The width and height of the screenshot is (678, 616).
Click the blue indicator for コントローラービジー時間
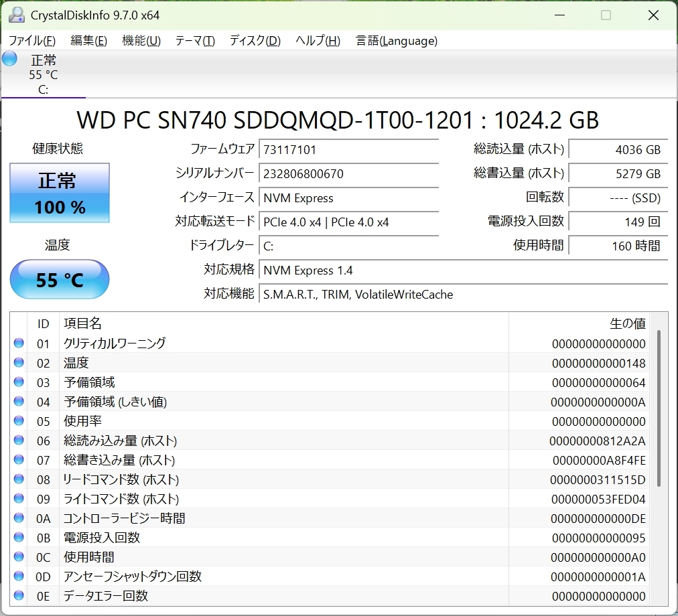pyautogui.click(x=19, y=518)
